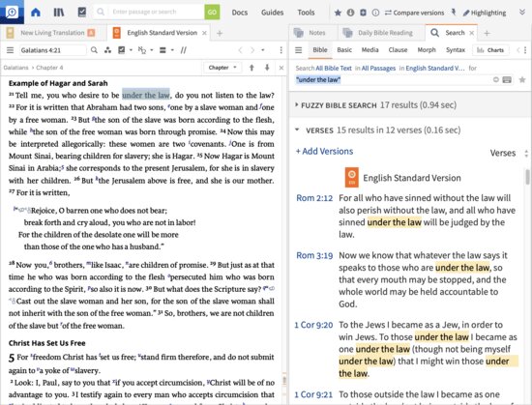Switch to Daily Bible Reading tab
This screenshot has width=532, height=405.
click(385, 33)
